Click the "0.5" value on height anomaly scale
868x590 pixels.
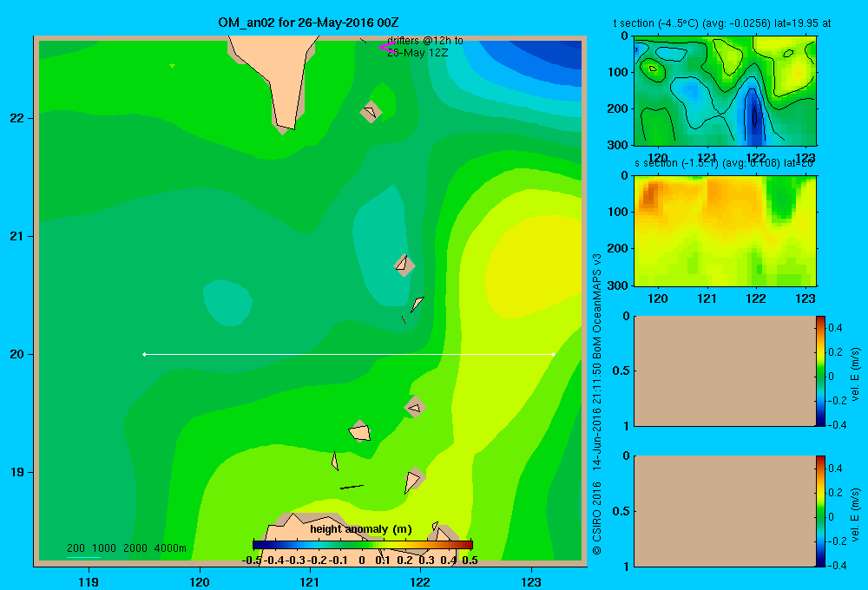(x=470, y=560)
